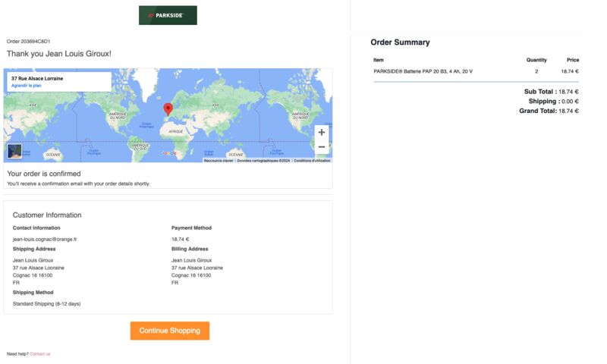
Task: Click shipping address name Jean Louis Giroux
Action: [x=33, y=260]
